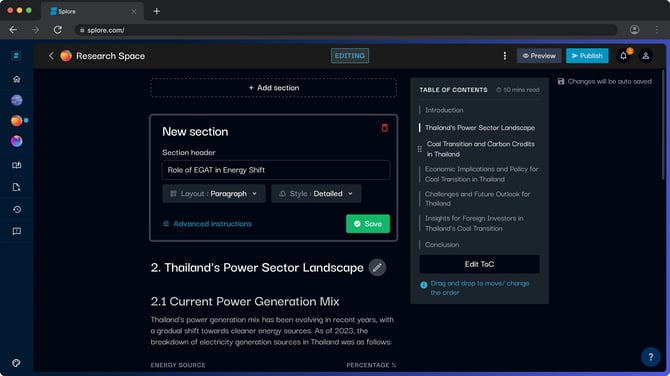The image size is (670, 376).
Task: Open the Style Detailed dropdown
Action: tap(316, 194)
